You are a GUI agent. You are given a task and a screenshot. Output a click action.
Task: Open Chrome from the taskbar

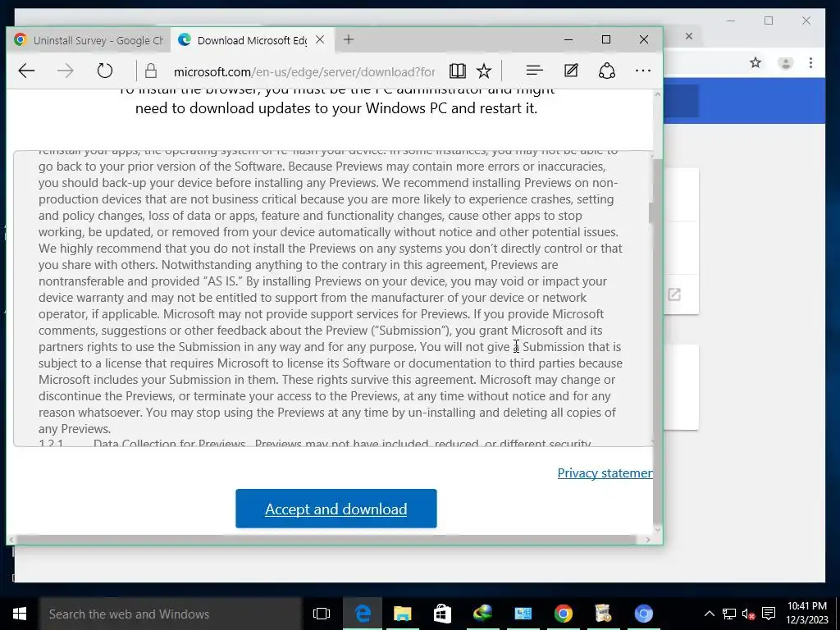pos(563,614)
